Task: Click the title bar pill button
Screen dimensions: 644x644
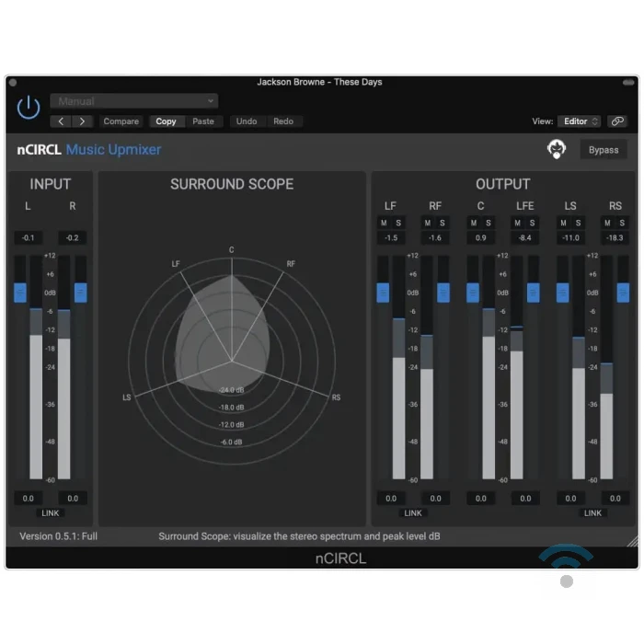Action: click(x=628, y=83)
